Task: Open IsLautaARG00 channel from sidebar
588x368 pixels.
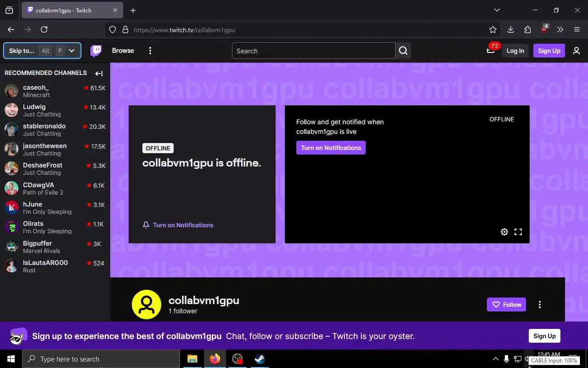Action: 55,266
